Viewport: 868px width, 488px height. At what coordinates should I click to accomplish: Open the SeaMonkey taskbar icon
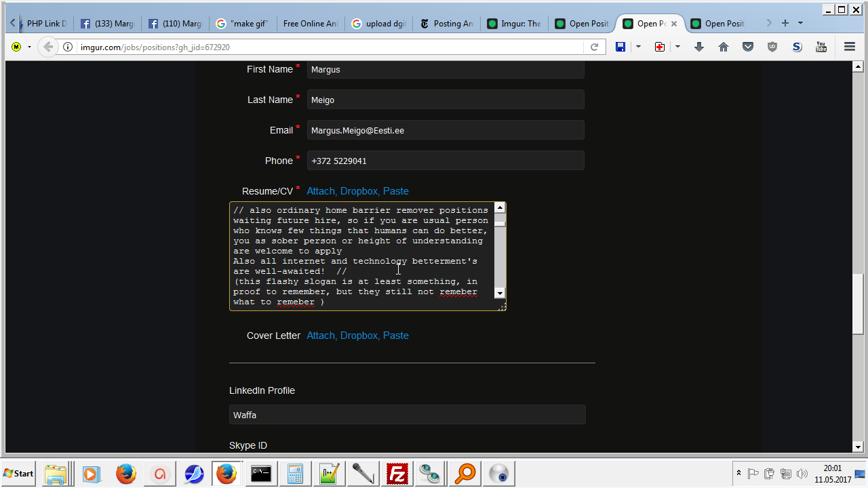[194, 474]
